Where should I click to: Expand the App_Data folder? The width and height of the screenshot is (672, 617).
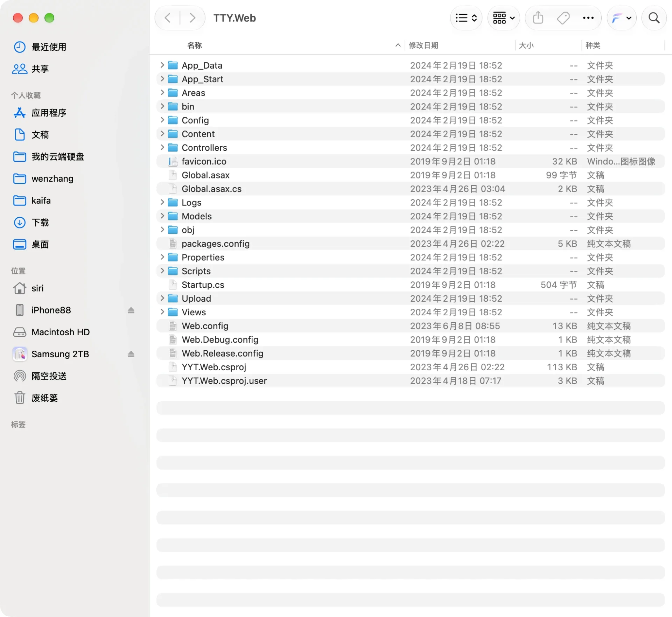pyautogui.click(x=162, y=65)
